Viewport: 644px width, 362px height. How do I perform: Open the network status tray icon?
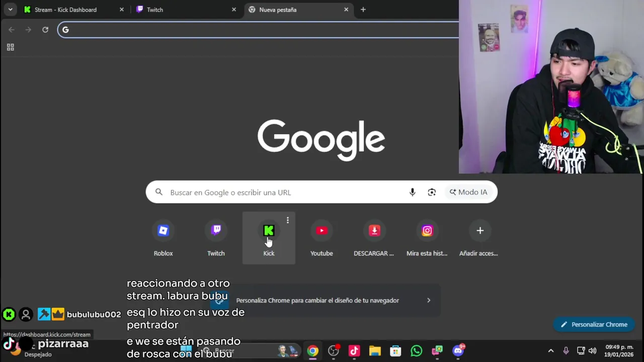(x=581, y=351)
